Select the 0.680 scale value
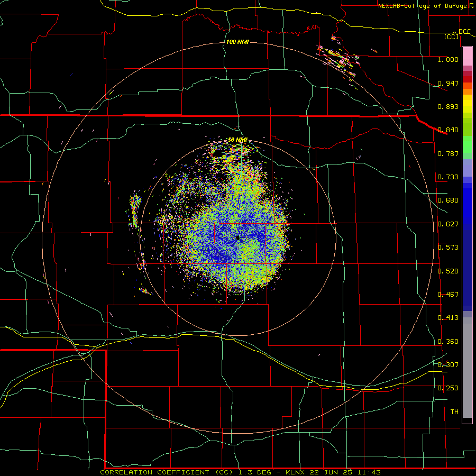Screen dimensions: 476x476 pyautogui.click(x=448, y=200)
